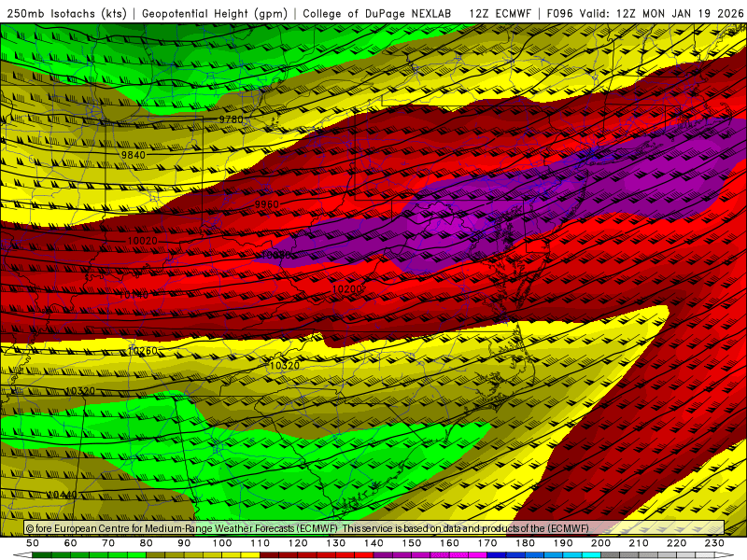
Task: Click the 220 value on color scale
Action: pyautogui.click(x=677, y=543)
